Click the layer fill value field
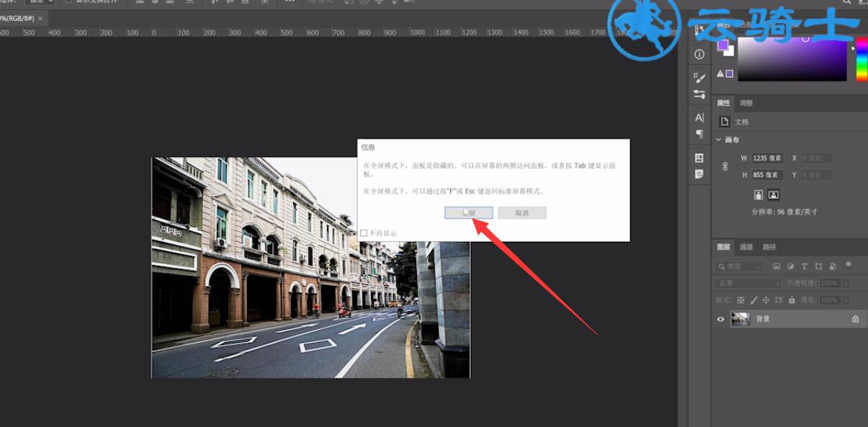Viewport: 868px width, 427px height. [830, 300]
